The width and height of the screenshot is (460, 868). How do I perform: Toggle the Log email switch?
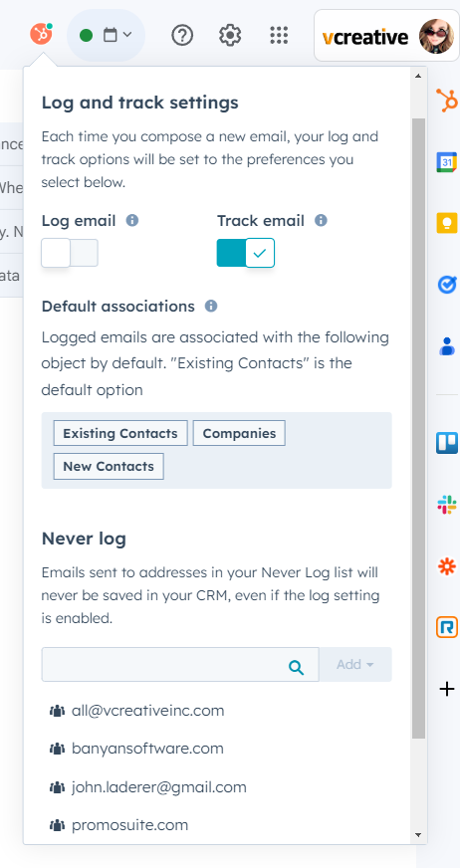pos(70,253)
